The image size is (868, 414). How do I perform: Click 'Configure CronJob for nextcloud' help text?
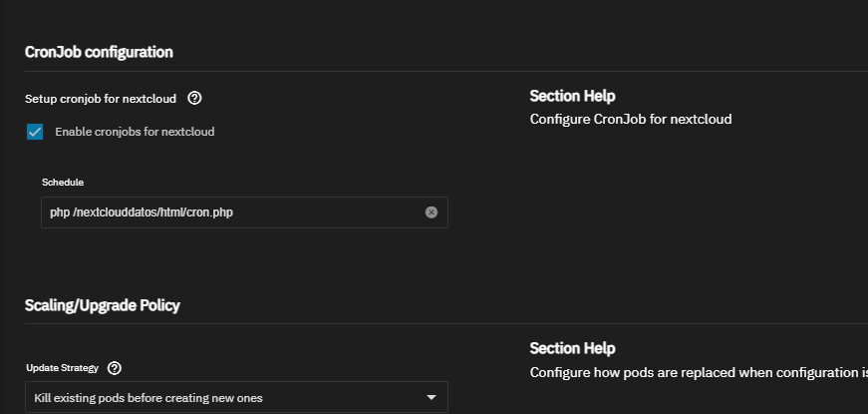(x=631, y=119)
